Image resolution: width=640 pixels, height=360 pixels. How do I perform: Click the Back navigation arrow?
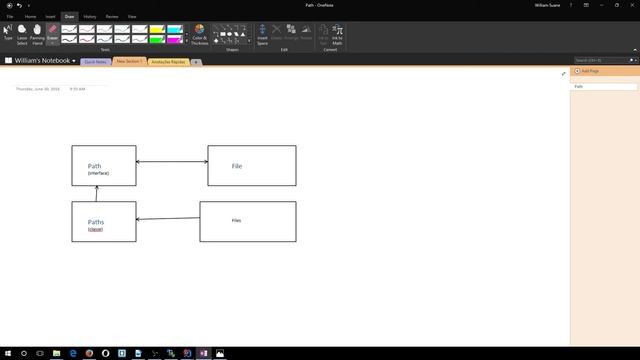pyautogui.click(x=9, y=6)
